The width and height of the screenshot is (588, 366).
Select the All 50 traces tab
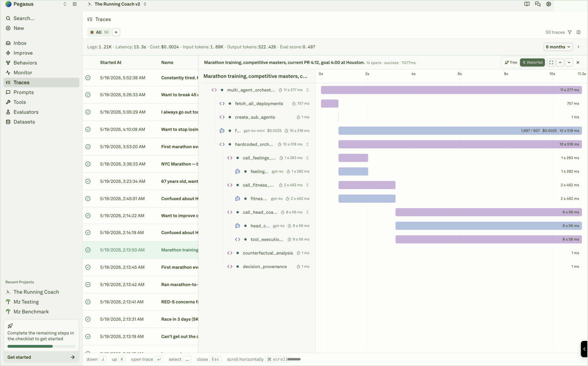pyautogui.click(x=99, y=32)
